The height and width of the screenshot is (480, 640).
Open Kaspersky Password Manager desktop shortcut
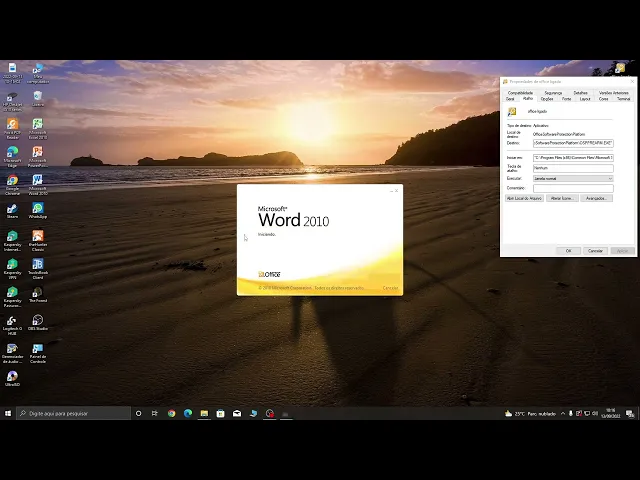click(12, 297)
